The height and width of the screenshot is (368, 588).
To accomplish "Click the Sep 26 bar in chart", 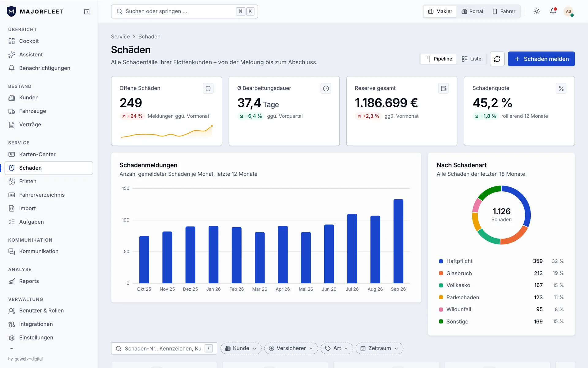I will point(398,241).
